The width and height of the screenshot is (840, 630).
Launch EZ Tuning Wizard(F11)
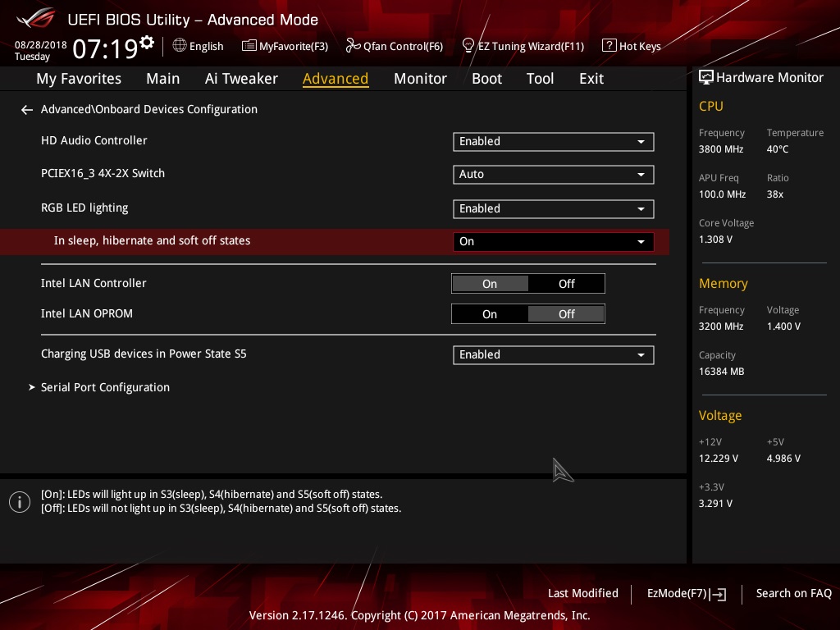coord(523,46)
